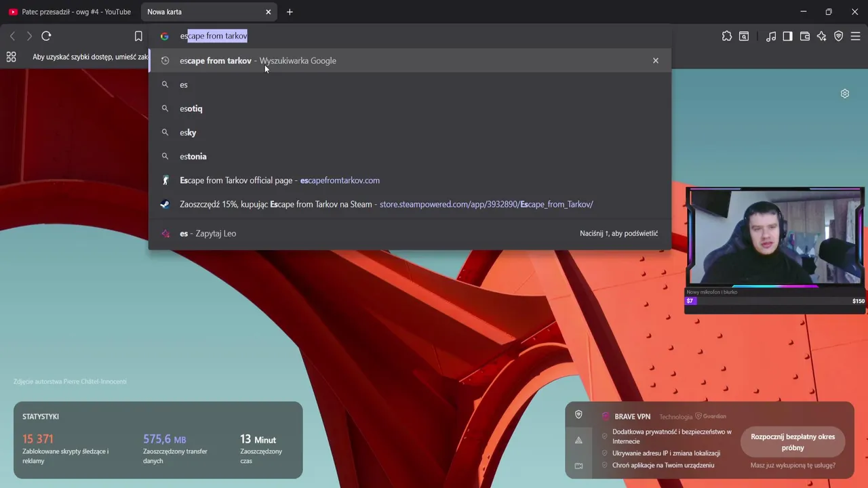Click 'Ukrywanie adresu IP' feature line

(666, 453)
